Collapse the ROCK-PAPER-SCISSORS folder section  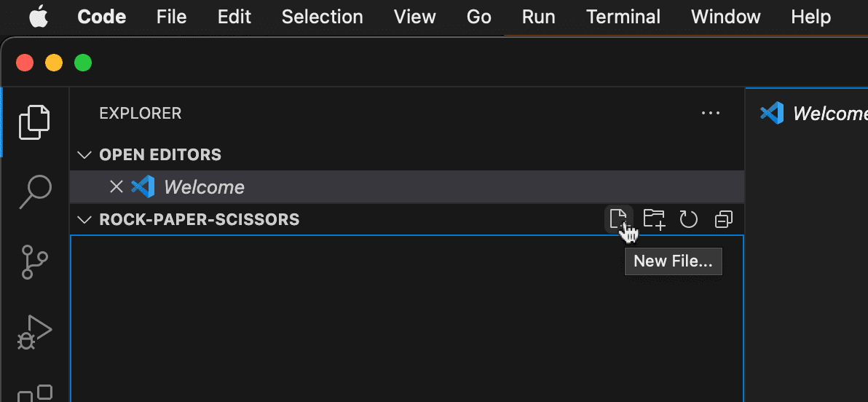[x=85, y=219]
